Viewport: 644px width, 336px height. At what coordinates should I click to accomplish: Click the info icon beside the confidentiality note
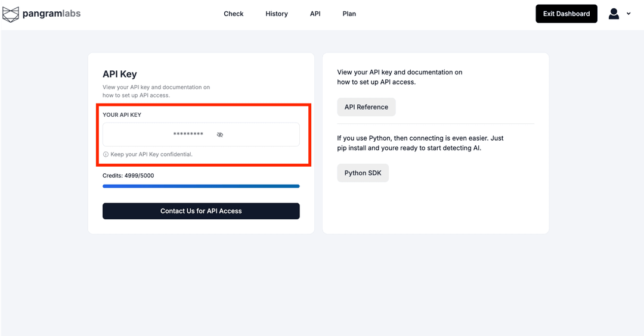pos(106,154)
